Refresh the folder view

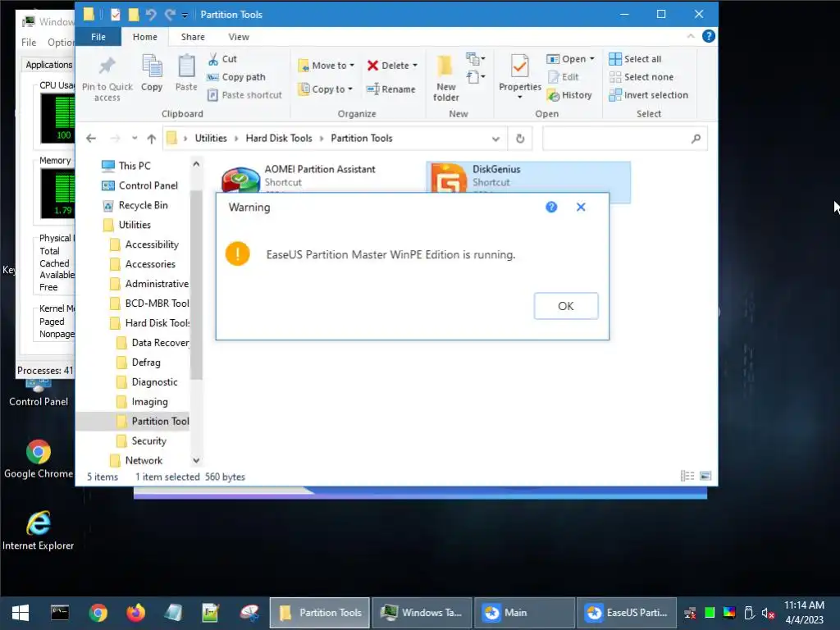pyautogui.click(x=520, y=139)
